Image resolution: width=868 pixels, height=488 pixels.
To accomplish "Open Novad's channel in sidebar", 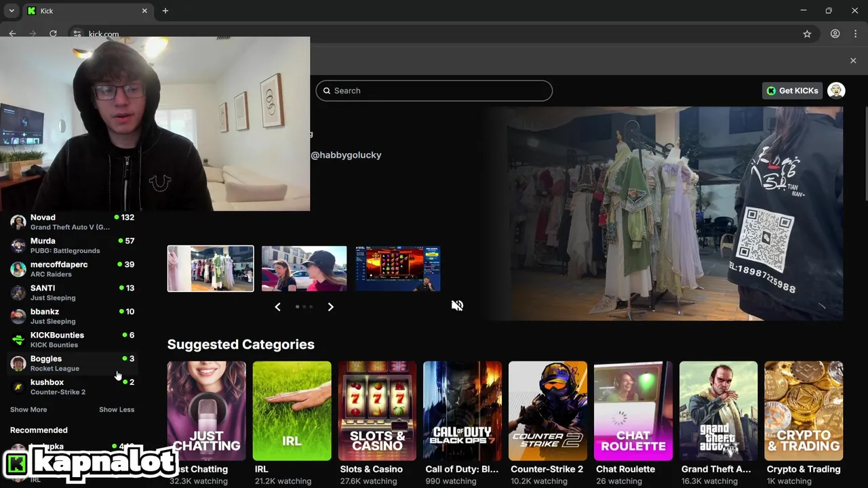I will pos(72,222).
